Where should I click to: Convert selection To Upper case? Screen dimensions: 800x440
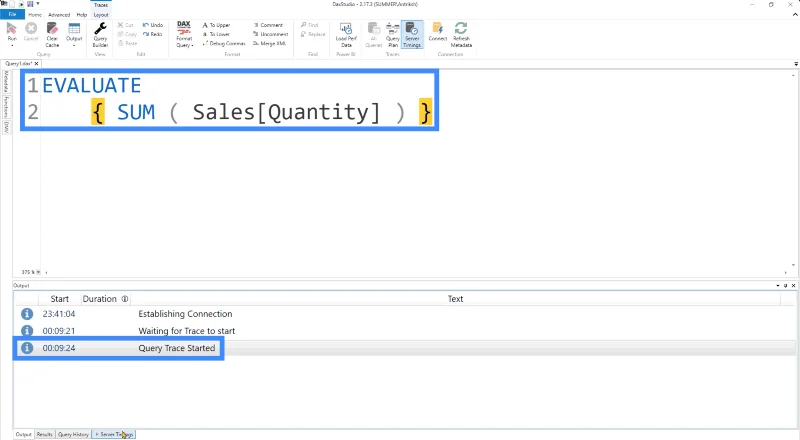pyautogui.click(x=216, y=25)
